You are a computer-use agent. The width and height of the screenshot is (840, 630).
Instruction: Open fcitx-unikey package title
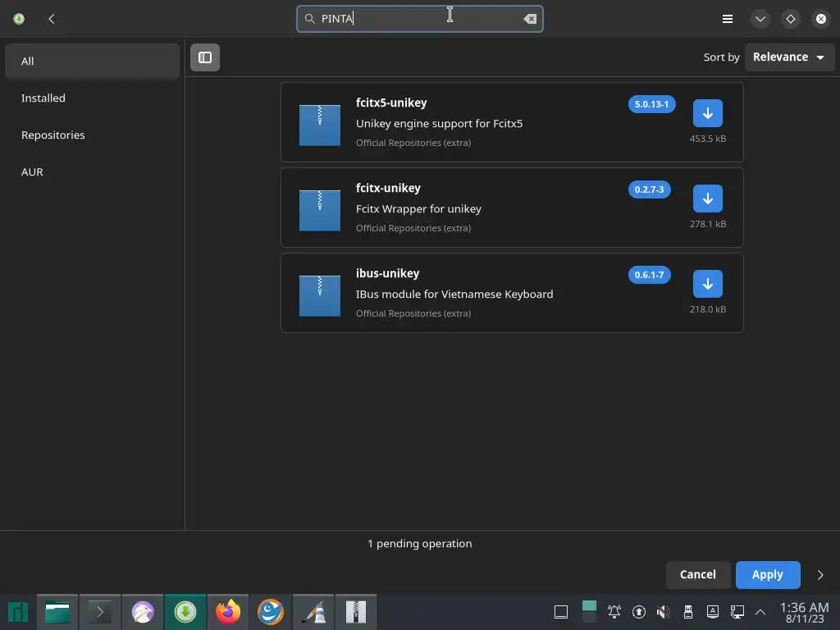pyautogui.click(x=388, y=188)
